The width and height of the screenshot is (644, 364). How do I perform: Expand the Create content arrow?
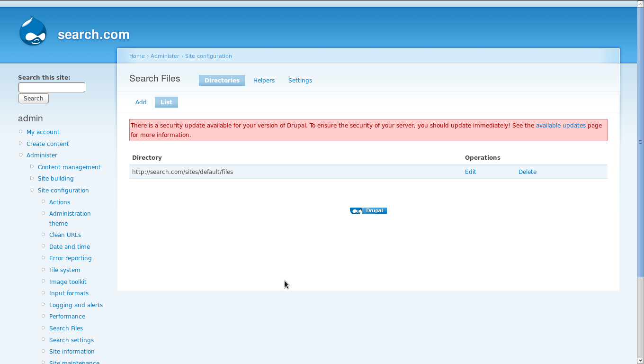tap(21, 144)
